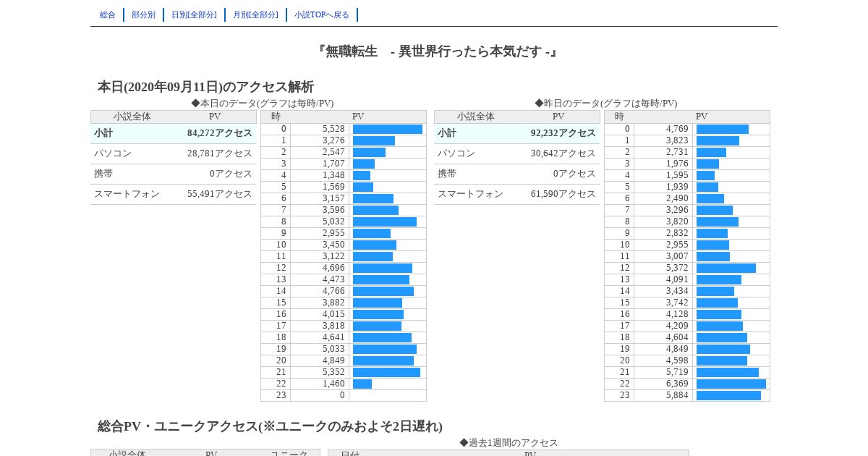Click the novel title 無職転生 heading
868x456 pixels.
(436, 51)
